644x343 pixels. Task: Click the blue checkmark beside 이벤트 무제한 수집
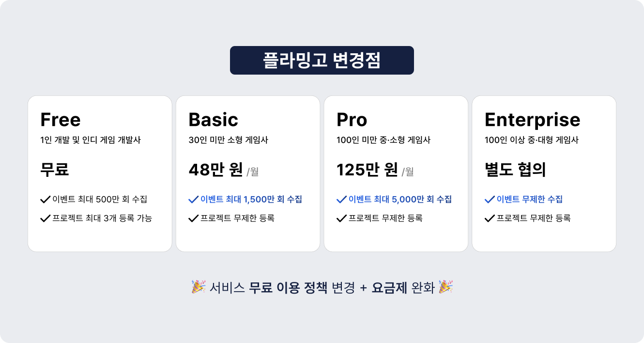click(490, 199)
